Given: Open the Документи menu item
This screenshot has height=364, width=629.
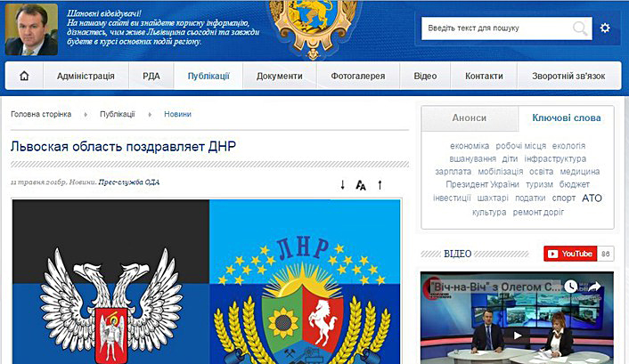Looking at the screenshot, I should [x=280, y=76].
